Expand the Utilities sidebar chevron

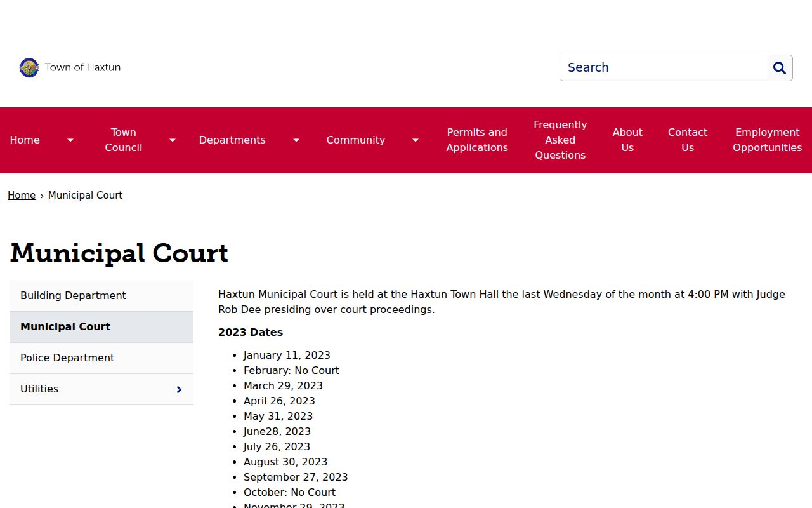179,389
